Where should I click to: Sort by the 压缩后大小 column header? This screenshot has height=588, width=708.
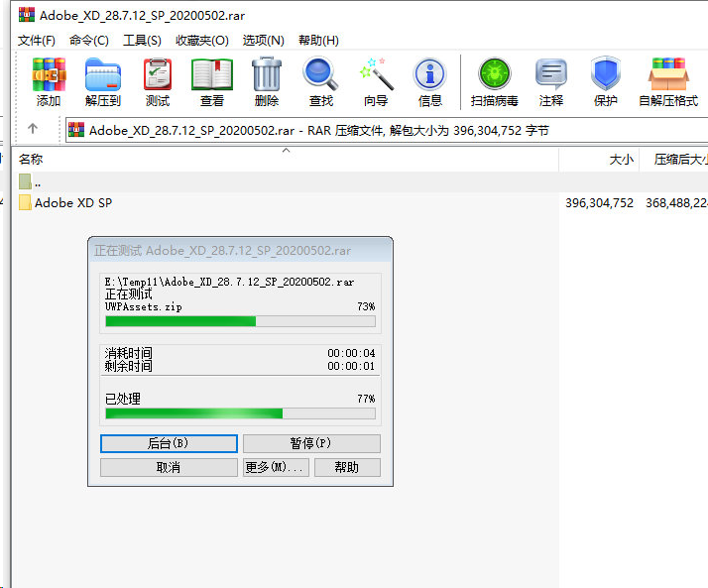(673, 160)
